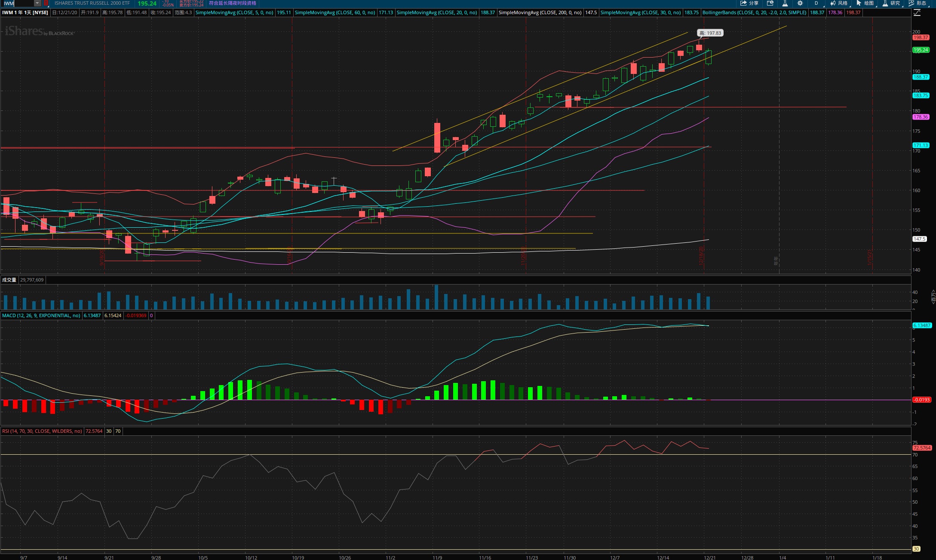
Task: Click the 198.37 upper band price tag
Action: (921, 37)
